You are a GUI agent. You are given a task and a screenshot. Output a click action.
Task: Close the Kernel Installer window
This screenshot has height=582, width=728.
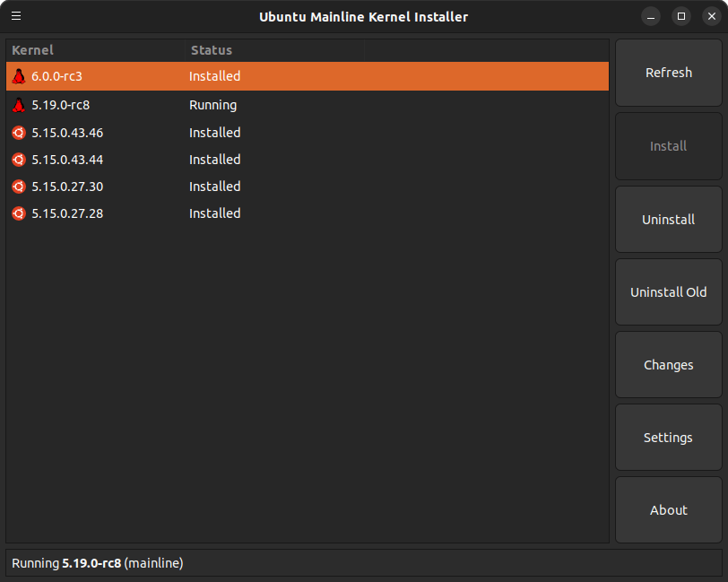tap(712, 17)
